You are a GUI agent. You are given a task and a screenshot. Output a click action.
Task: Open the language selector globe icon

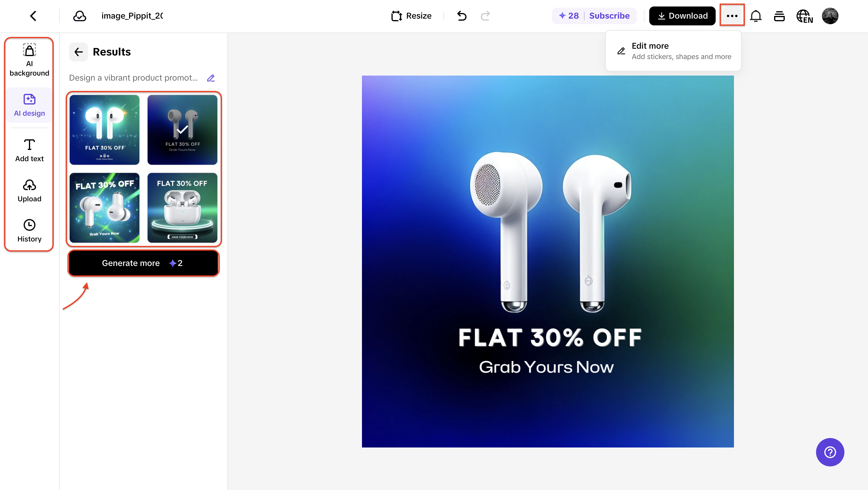tap(804, 16)
